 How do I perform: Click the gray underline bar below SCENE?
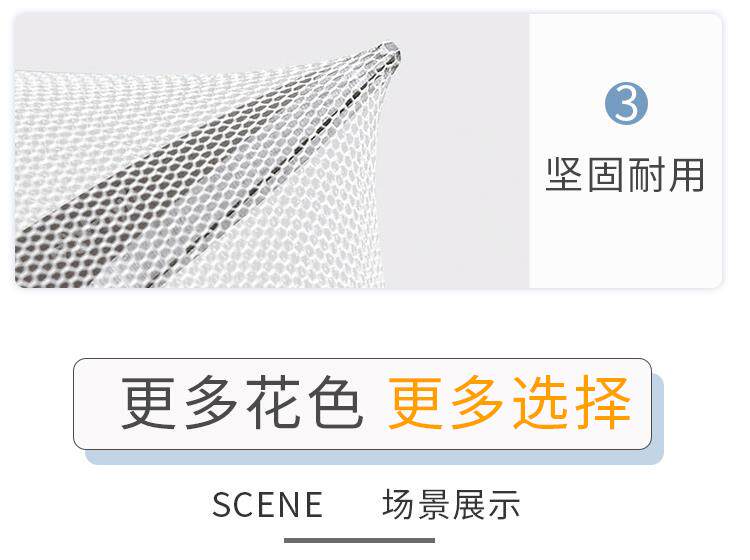[359, 540]
